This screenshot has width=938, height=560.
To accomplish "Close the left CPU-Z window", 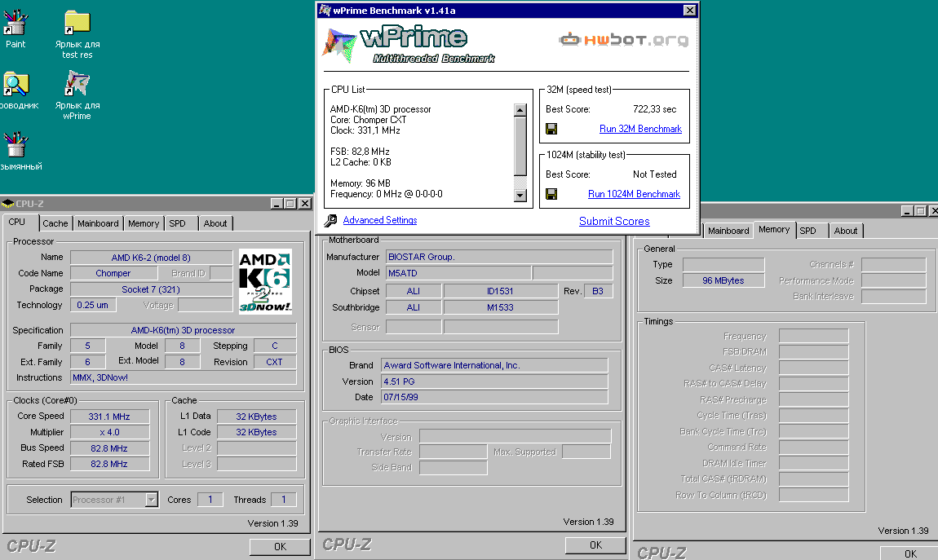I will pyautogui.click(x=304, y=204).
